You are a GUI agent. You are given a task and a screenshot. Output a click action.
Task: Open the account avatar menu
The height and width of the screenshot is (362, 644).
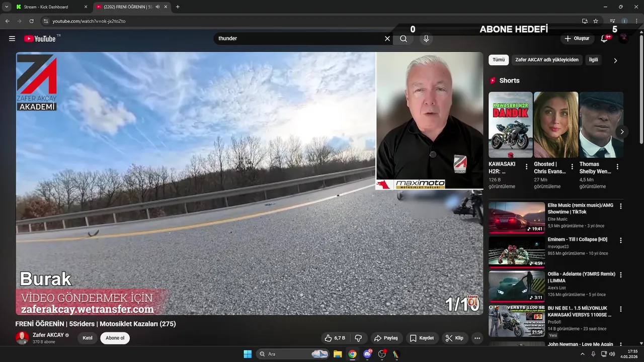(623, 38)
